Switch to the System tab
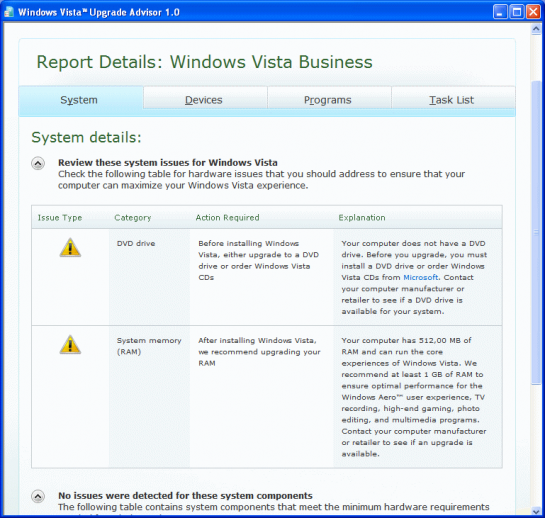 tap(81, 100)
